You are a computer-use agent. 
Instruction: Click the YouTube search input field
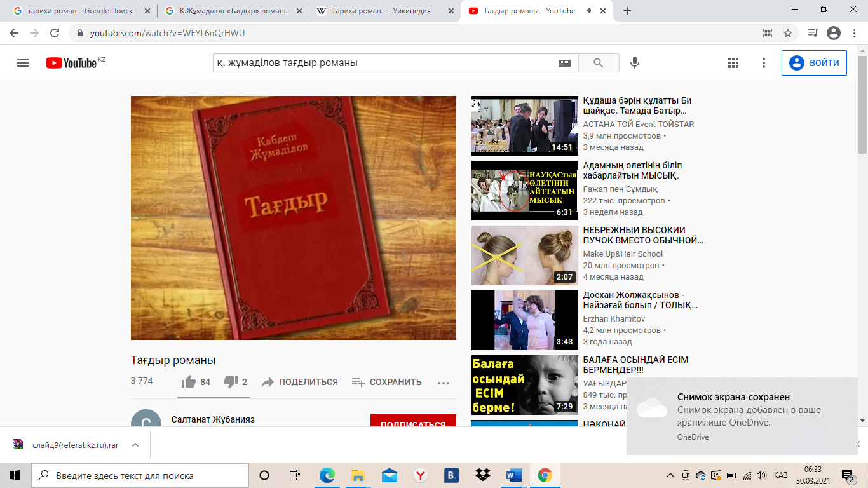pos(385,63)
